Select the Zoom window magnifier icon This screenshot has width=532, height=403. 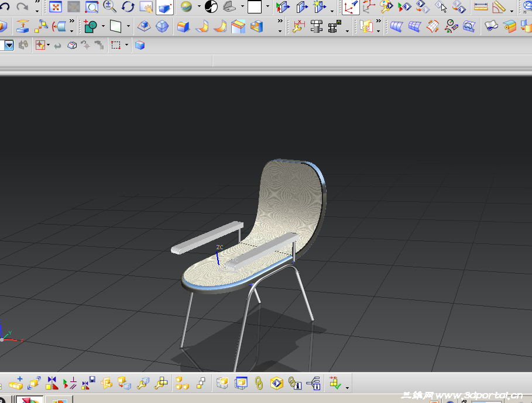pos(92,6)
